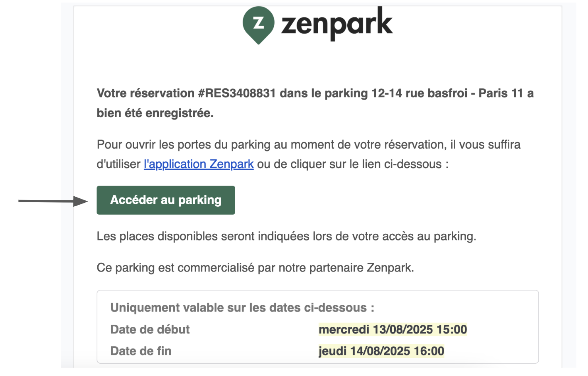
Task: Open the "l'application Zenpark" link
Action: pos(199,164)
